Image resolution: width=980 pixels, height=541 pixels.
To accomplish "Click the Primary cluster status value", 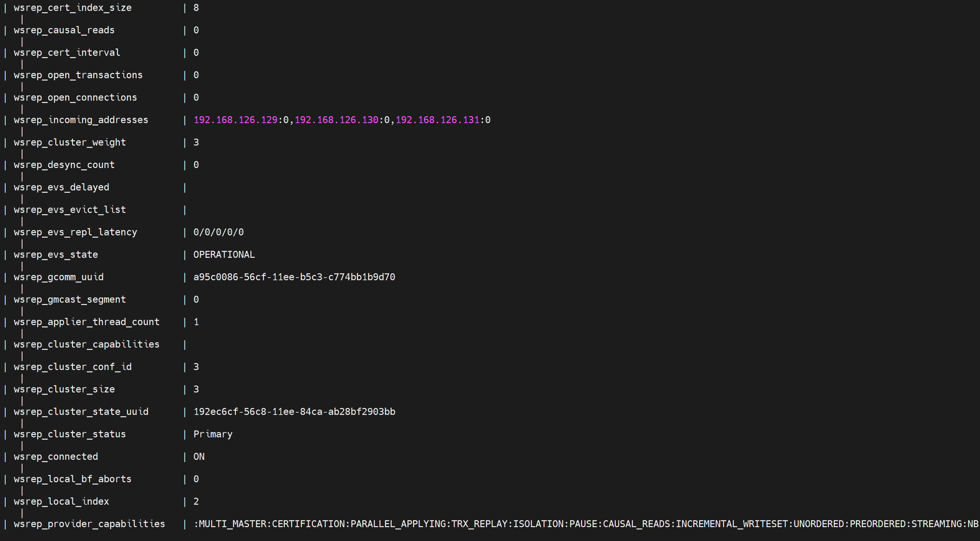I will [x=212, y=434].
